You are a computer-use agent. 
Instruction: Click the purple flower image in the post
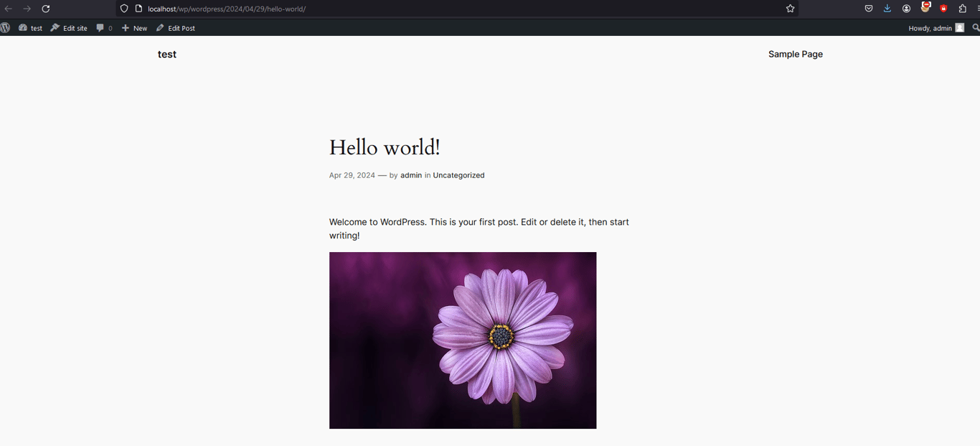pyautogui.click(x=463, y=340)
